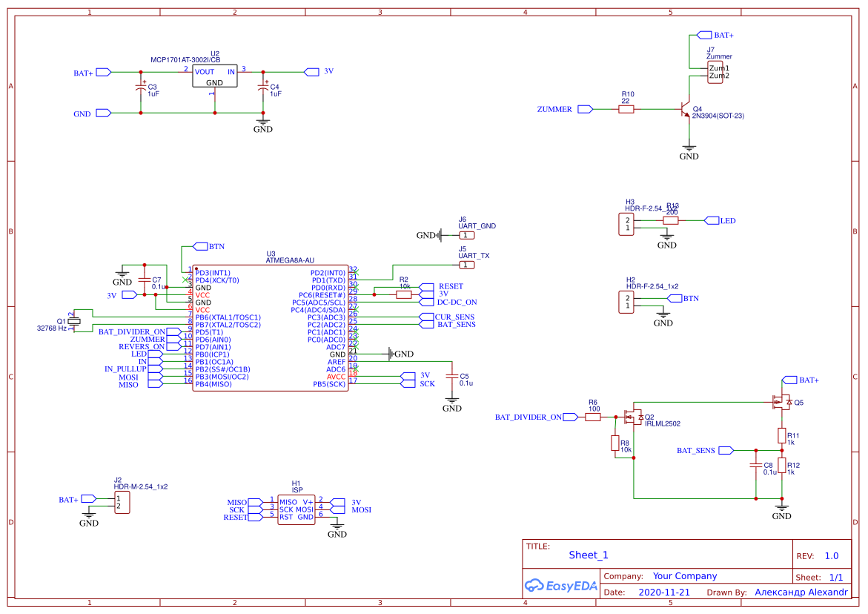This screenshot has width=868, height=614.
Task: Click the RESET net label
Action: tap(450, 285)
